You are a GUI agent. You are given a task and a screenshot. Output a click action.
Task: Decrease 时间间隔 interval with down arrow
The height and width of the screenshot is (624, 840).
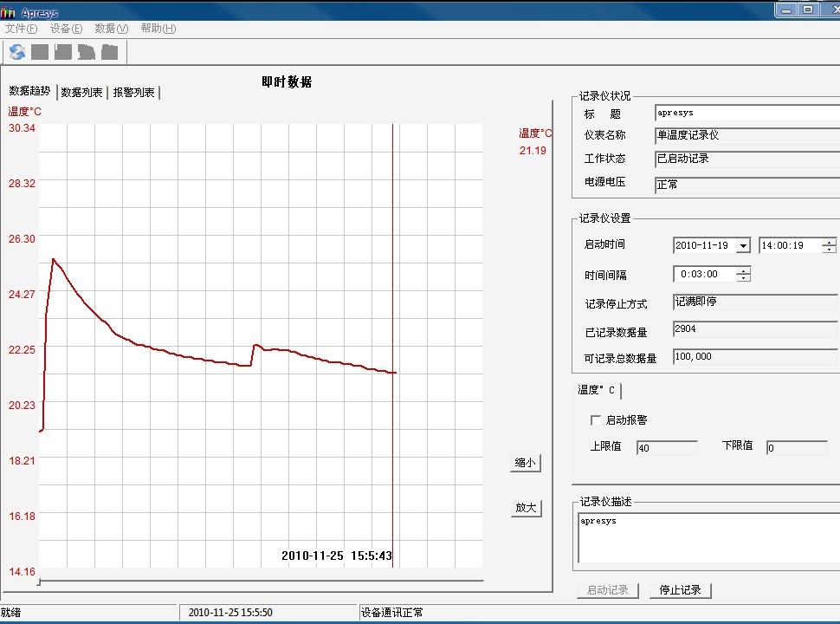743,278
